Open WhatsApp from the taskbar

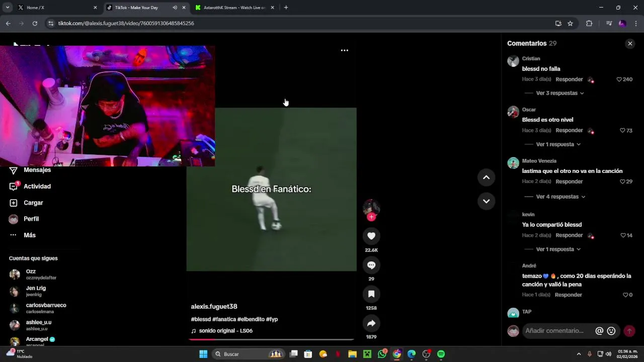tap(382, 354)
